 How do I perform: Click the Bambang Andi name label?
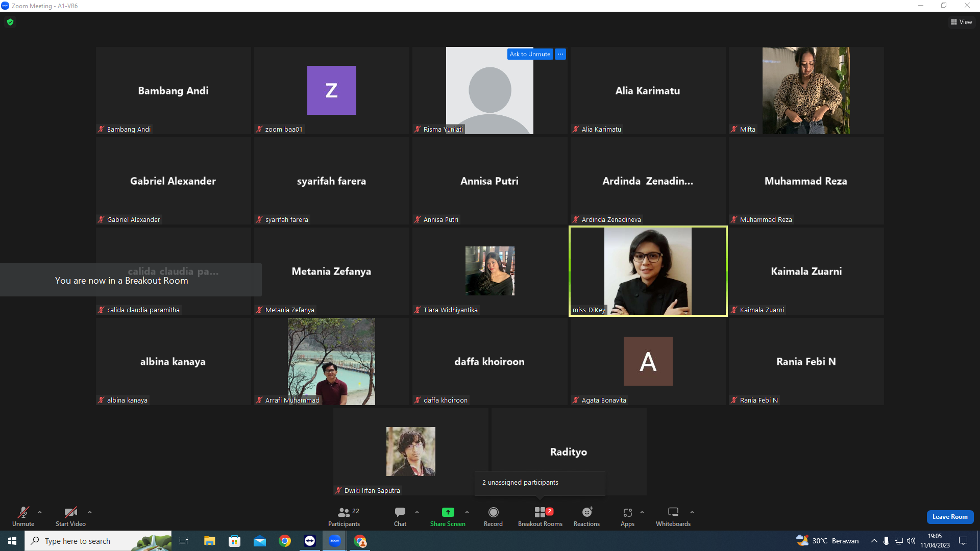pyautogui.click(x=129, y=130)
